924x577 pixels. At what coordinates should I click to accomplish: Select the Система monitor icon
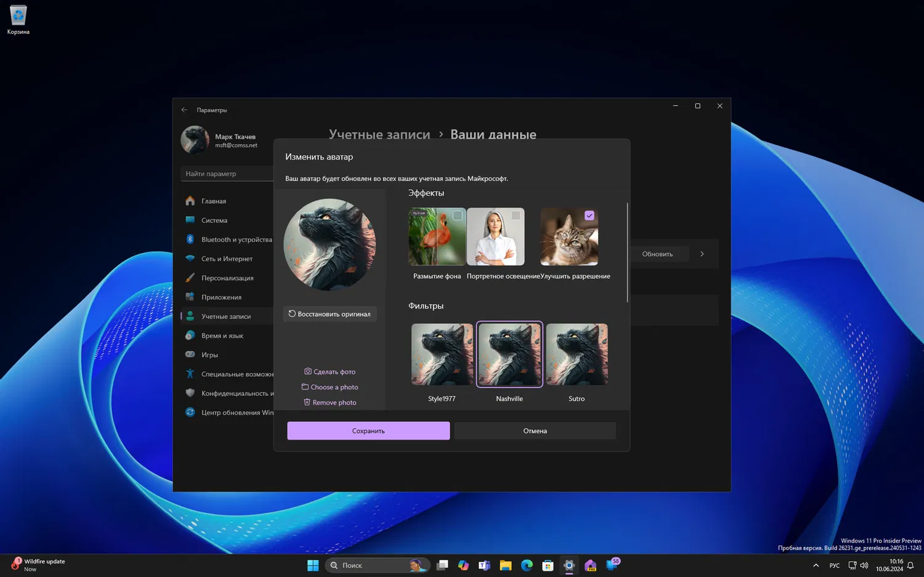pyautogui.click(x=190, y=220)
